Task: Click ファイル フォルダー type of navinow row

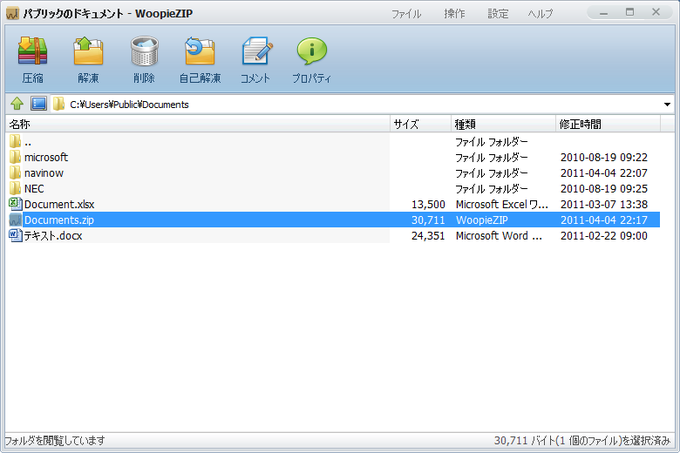Action: 491,173
